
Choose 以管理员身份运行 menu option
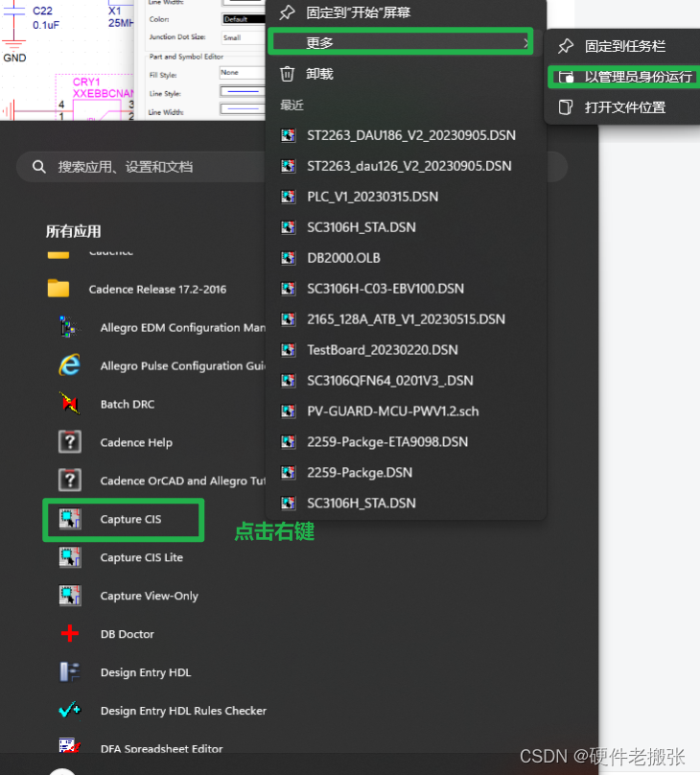click(638, 77)
